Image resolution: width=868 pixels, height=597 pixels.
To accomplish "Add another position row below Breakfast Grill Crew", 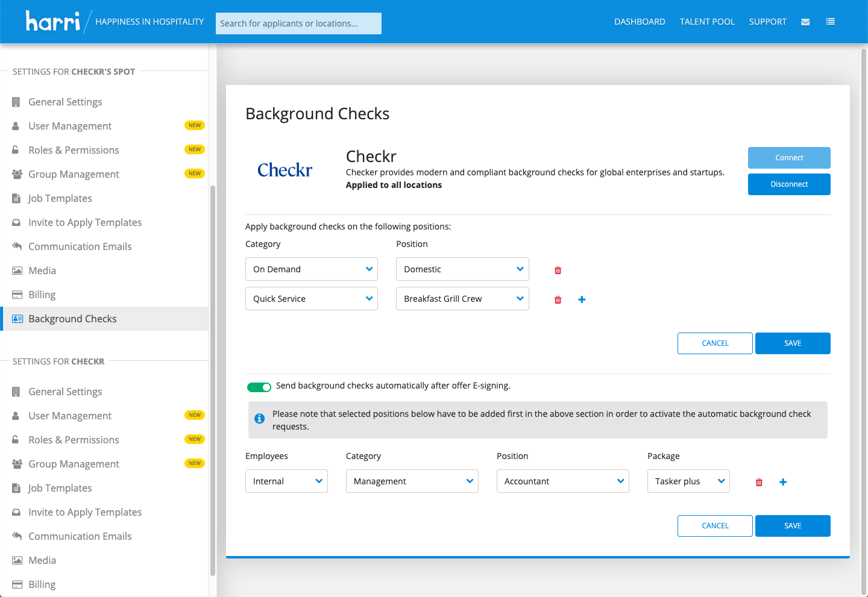I will click(x=582, y=299).
